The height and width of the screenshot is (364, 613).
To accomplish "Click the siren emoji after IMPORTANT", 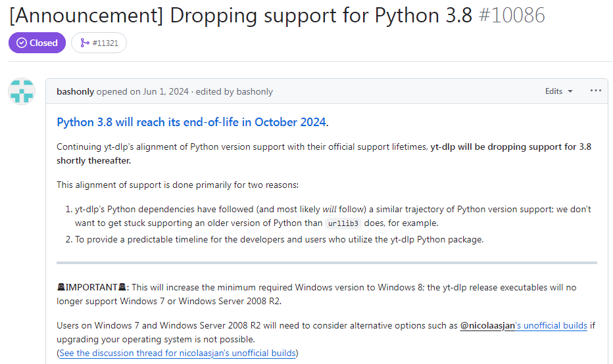I will point(122,287).
